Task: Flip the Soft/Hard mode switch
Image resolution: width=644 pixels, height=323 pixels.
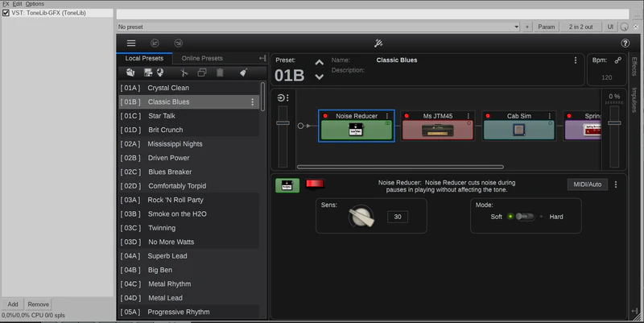Action: [x=525, y=217]
